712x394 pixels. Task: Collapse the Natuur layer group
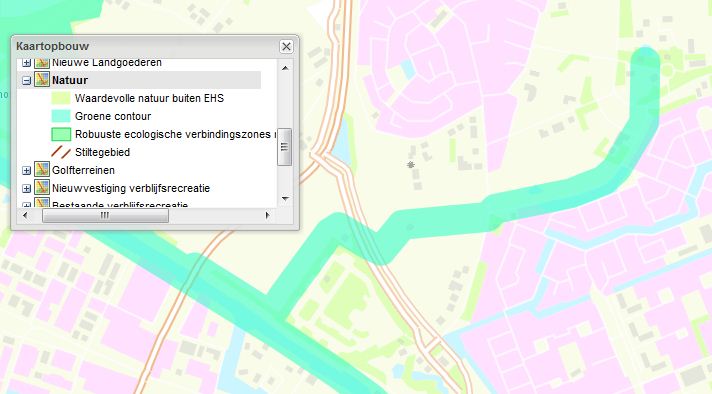[x=26, y=80]
